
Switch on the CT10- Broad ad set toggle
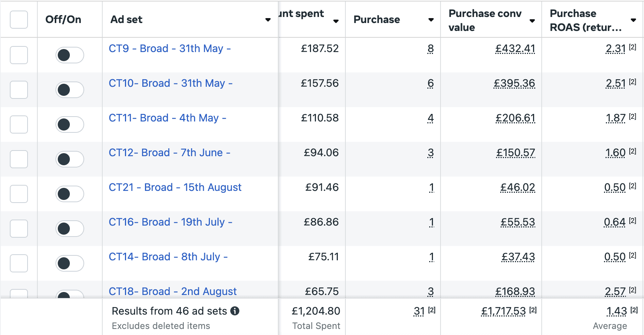[70, 90]
